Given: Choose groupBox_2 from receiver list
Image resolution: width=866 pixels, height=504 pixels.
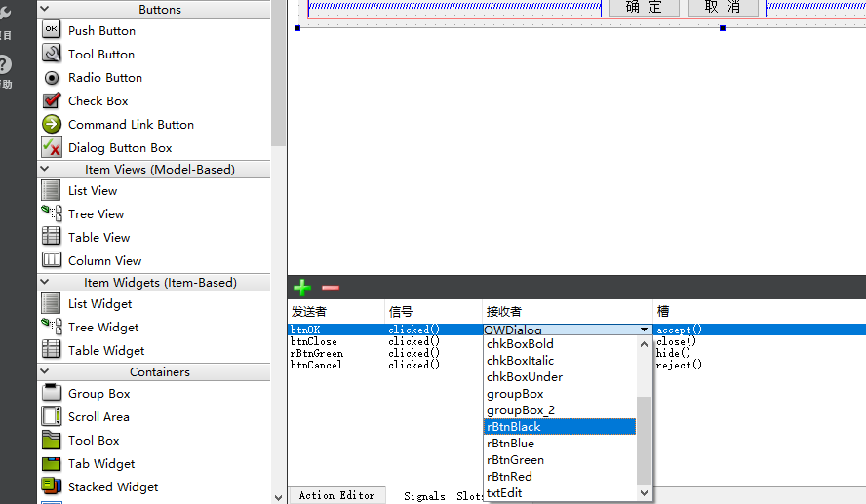Looking at the screenshot, I should pos(560,410).
